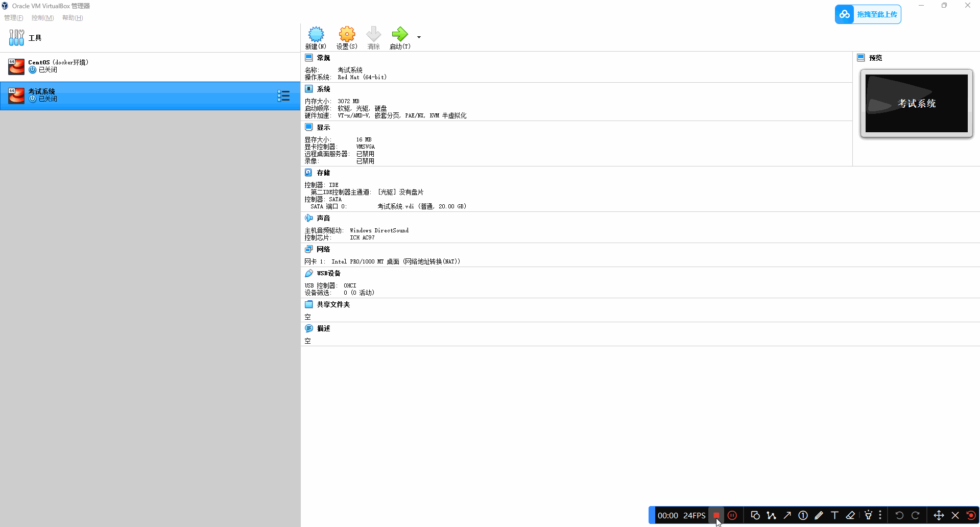Close the annotation toolbar with X
This screenshot has width=980, height=527.
(955, 515)
